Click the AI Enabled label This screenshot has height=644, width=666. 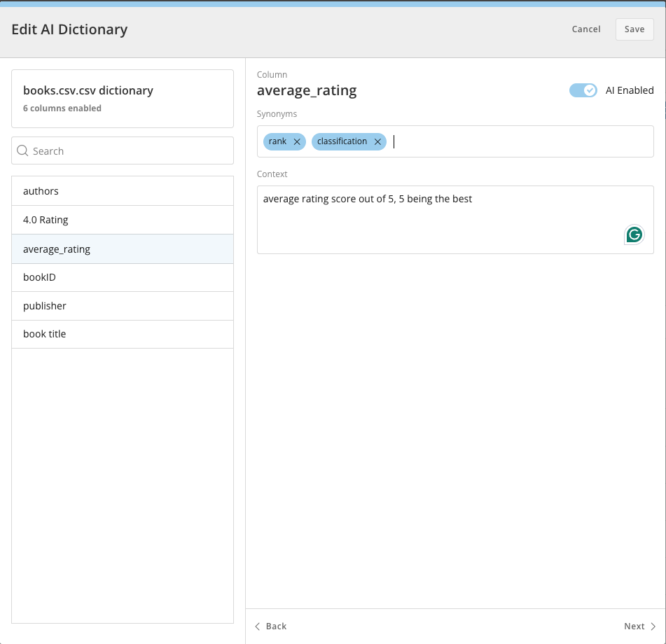click(630, 90)
